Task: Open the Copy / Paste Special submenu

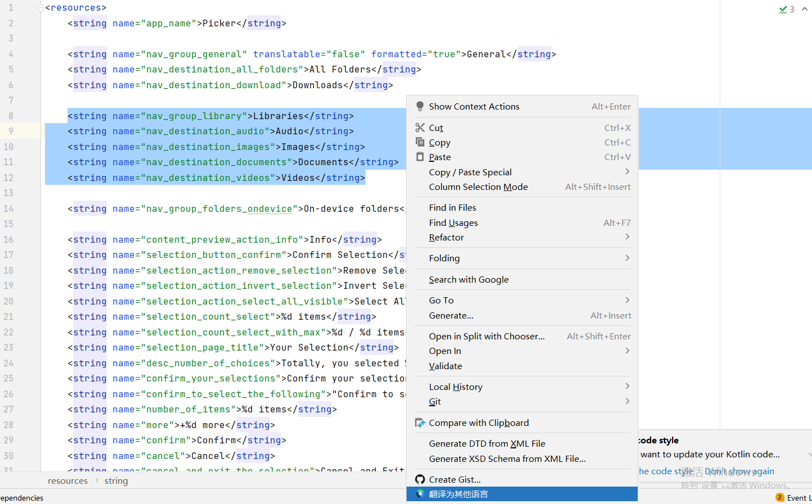Action: [x=522, y=172]
